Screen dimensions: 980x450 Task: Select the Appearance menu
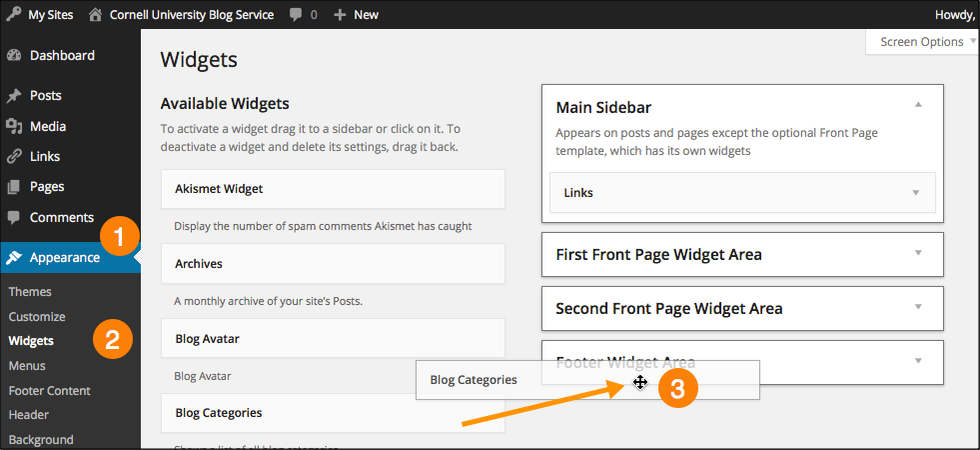(65, 257)
